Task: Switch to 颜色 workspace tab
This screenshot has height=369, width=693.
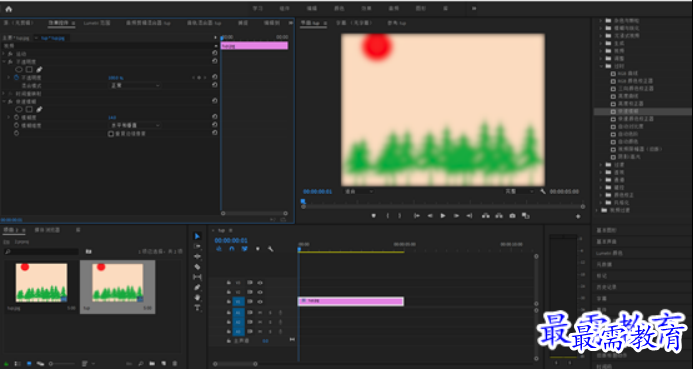Action: pyautogui.click(x=339, y=8)
